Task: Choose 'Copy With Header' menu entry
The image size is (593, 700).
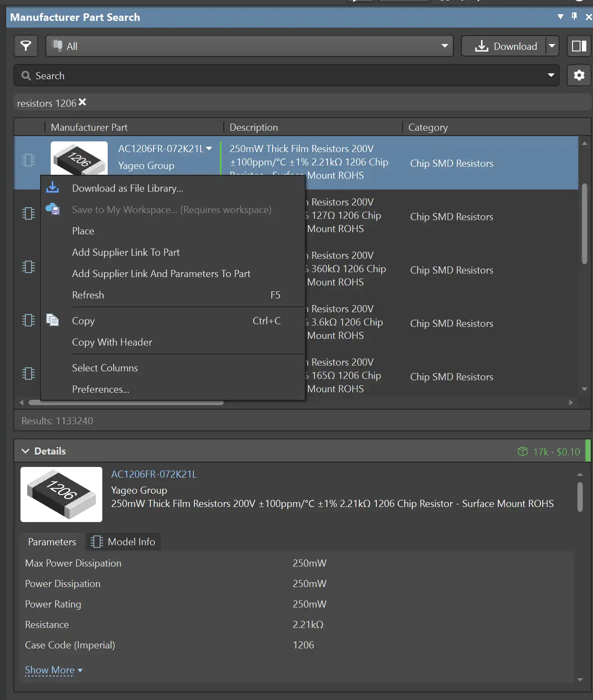Action: [112, 342]
